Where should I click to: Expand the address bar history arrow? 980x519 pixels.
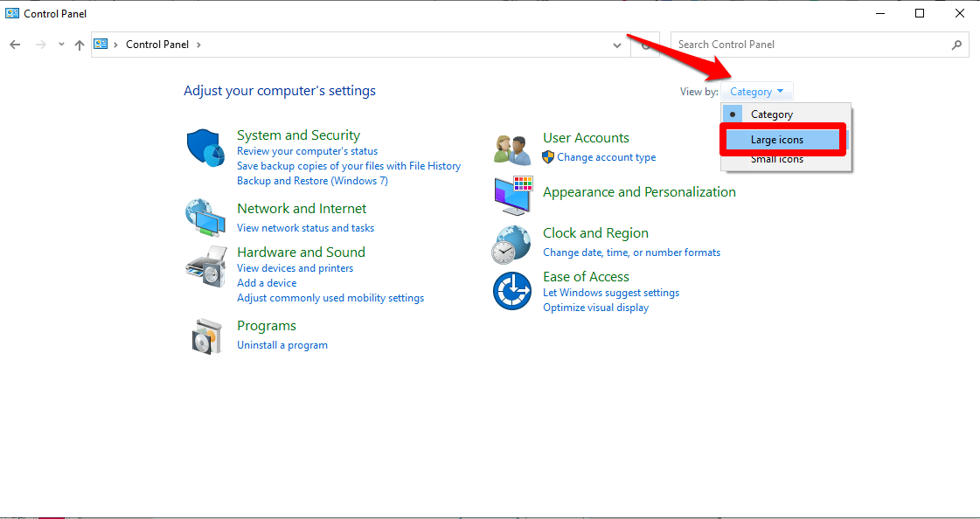[x=616, y=45]
